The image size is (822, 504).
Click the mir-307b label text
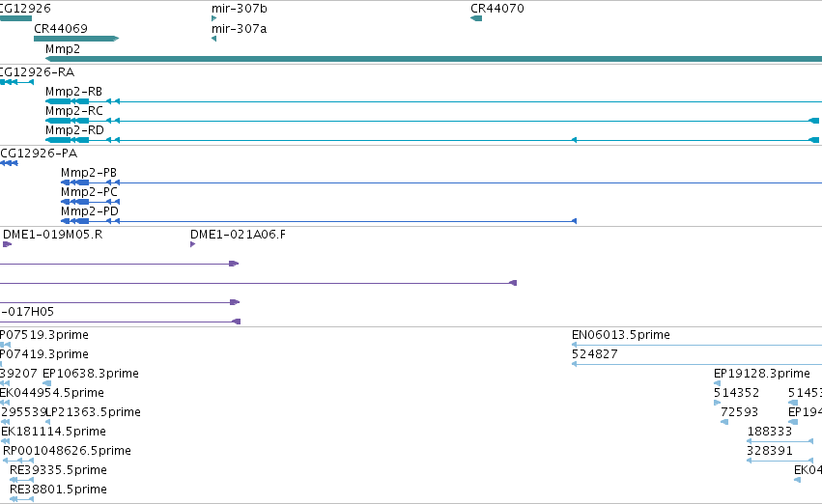click(x=239, y=9)
